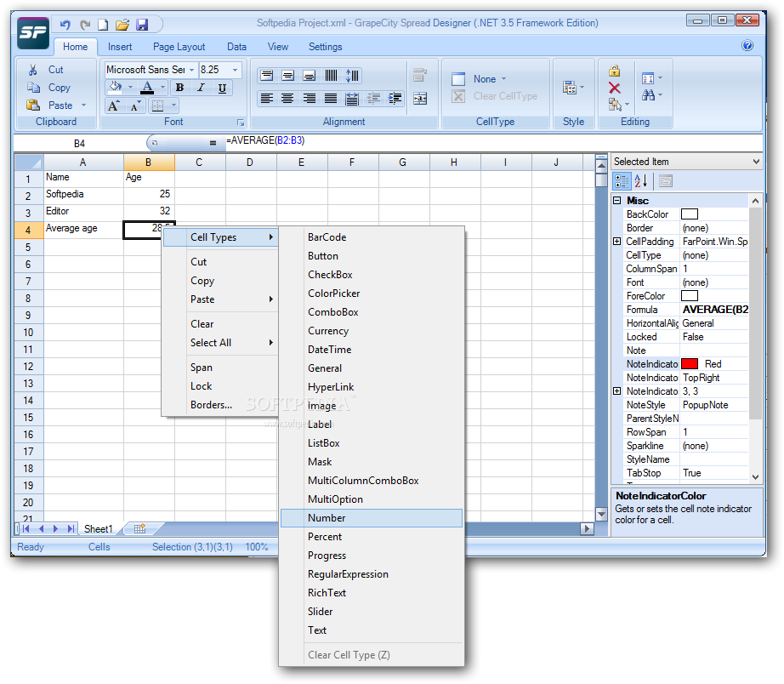Screen dimensions: 784x684
Task: Open the font name dropdown
Action: pyautogui.click(x=191, y=70)
